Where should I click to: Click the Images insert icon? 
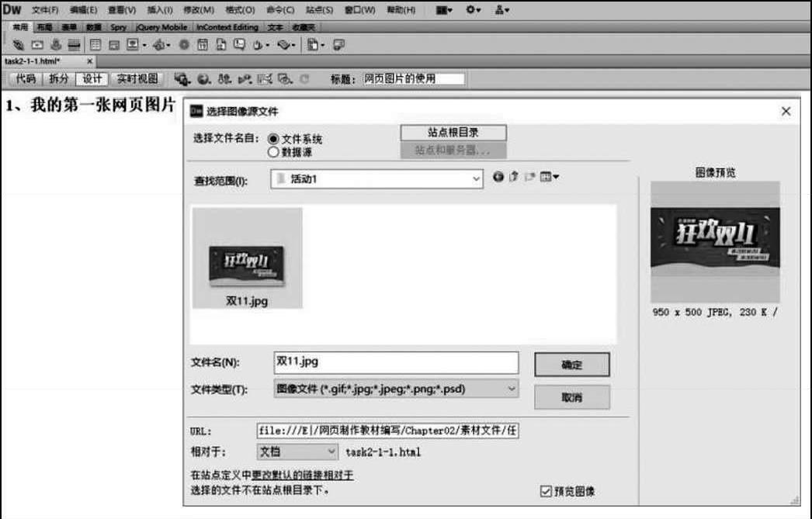[133, 45]
